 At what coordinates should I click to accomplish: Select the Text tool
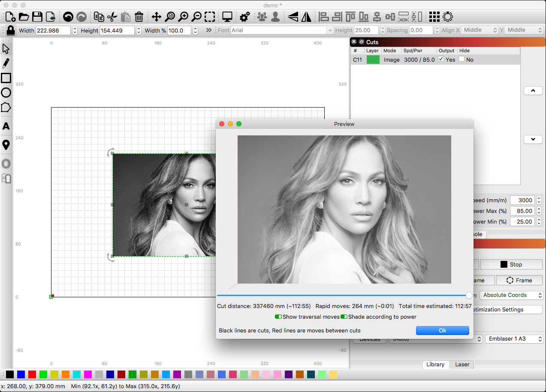pos(6,126)
